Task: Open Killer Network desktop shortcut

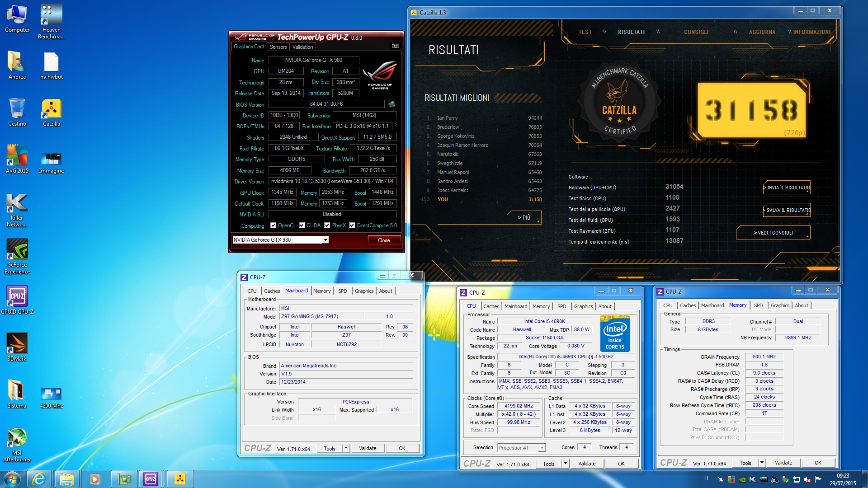Action: 17,210
